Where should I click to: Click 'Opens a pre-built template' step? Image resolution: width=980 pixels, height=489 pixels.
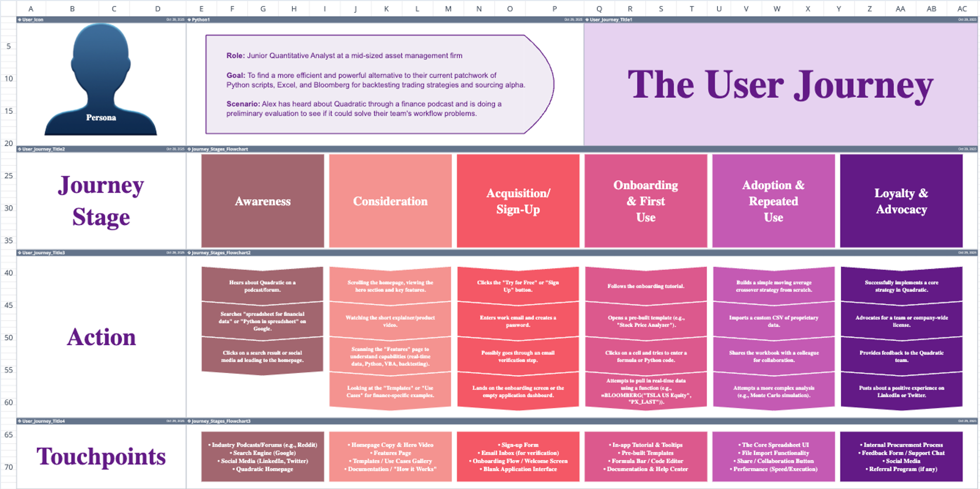pos(646,321)
